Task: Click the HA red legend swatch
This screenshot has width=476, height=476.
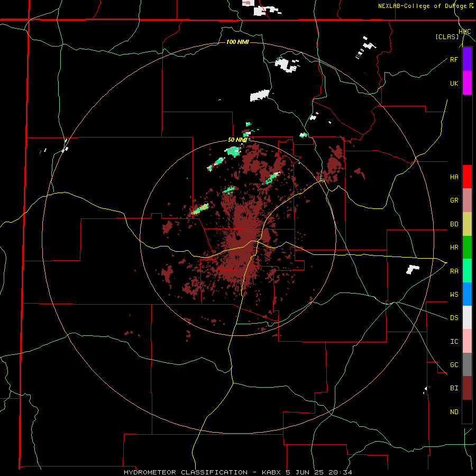Action: (x=467, y=177)
